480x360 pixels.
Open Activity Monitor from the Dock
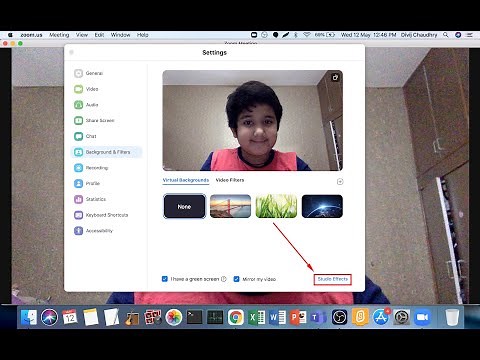click(x=215, y=317)
